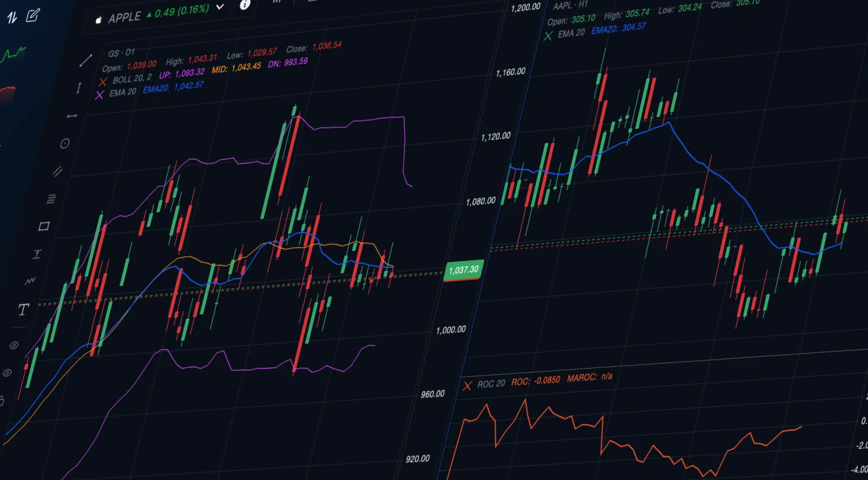Click the 1,080.00 price axis label
This screenshot has width=868, height=480.
click(481, 201)
